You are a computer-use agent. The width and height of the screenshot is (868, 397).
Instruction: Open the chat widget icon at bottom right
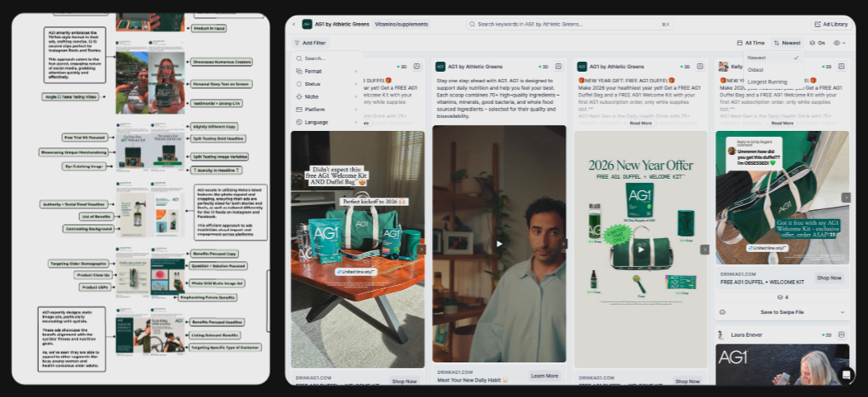[x=846, y=374]
